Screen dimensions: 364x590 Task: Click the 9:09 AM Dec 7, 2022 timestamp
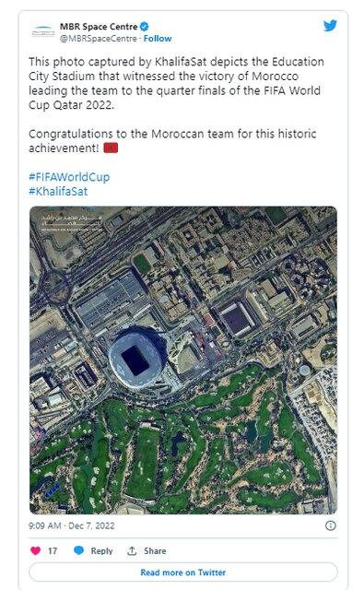tap(72, 525)
